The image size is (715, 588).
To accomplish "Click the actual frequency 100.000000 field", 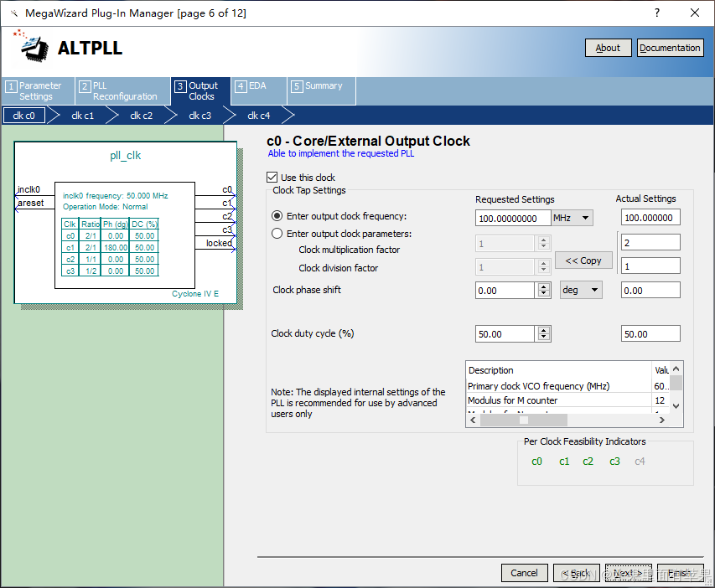I will pos(650,218).
